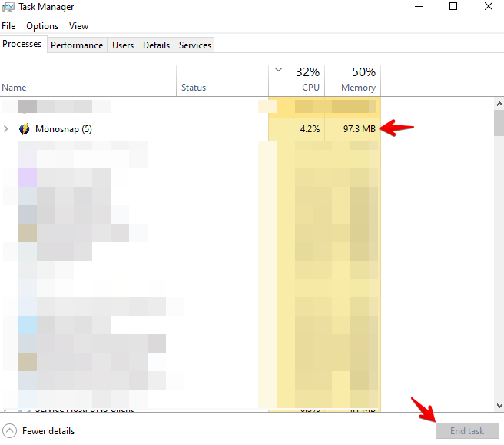Expand the Monosnap (5) process group

pos(7,129)
